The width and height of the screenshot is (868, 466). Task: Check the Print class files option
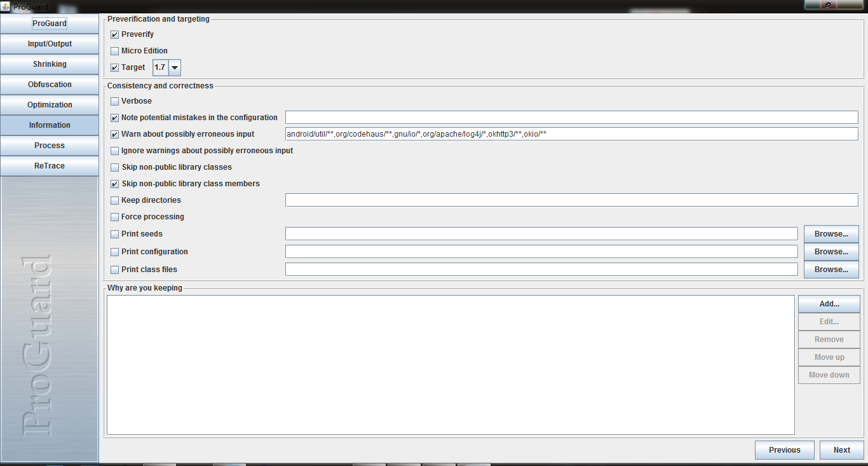coord(114,270)
